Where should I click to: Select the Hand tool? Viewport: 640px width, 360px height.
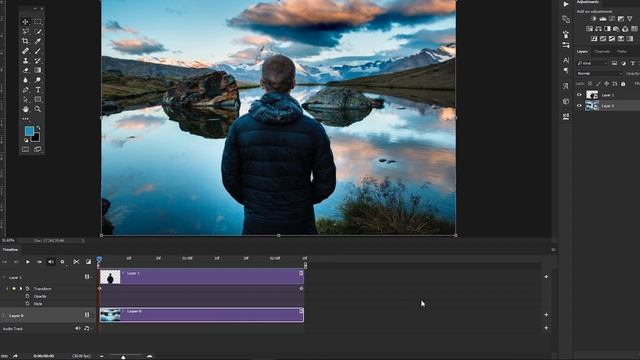[25, 109]
